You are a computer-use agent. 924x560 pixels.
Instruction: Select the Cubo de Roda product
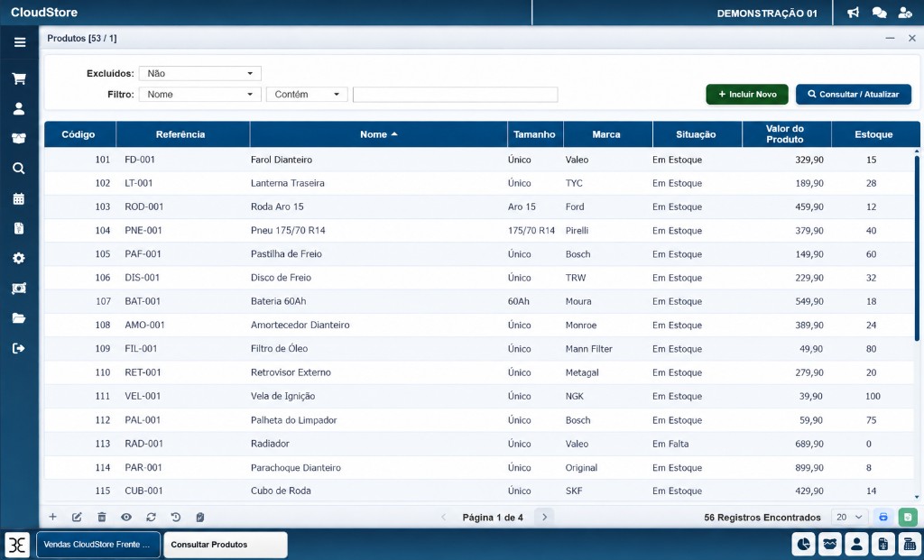point(281,491)
